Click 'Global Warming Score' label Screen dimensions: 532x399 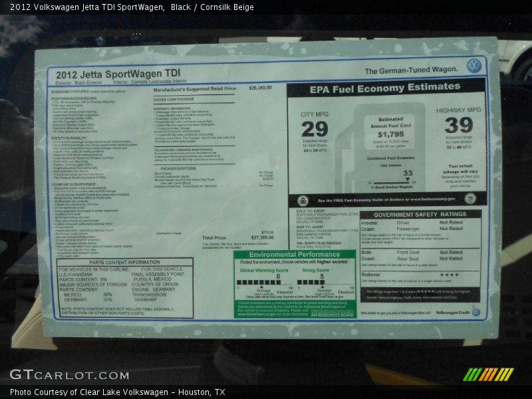[x=264, y=271]
